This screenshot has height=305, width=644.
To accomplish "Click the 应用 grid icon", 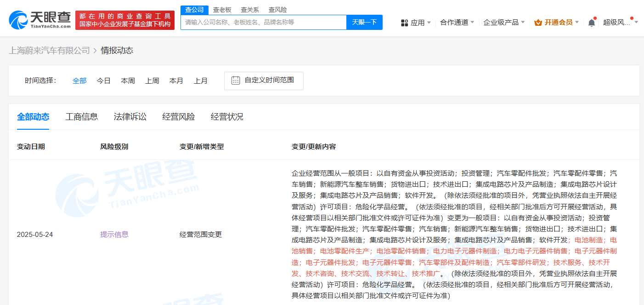I will [405, 23].
